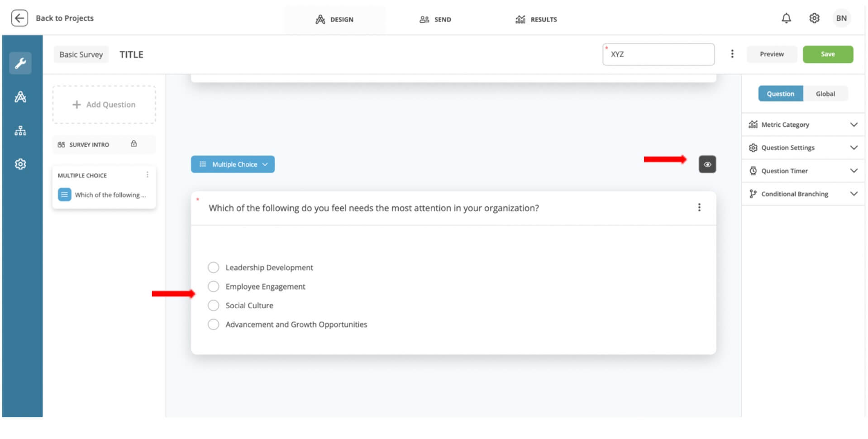
Task: Switch to the Results tab
Action: pos(536,19)
